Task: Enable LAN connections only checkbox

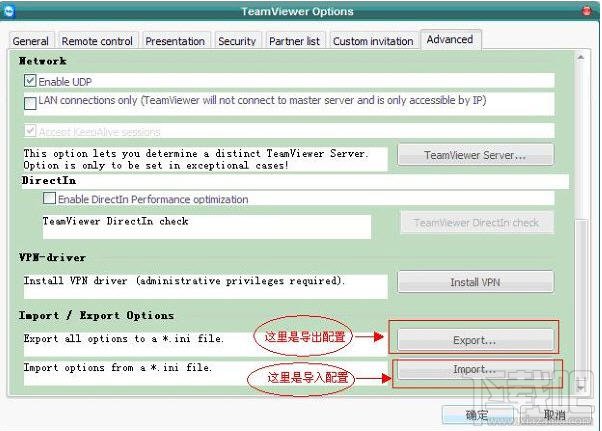Action: pyautogui.click(x=30, y=103)
